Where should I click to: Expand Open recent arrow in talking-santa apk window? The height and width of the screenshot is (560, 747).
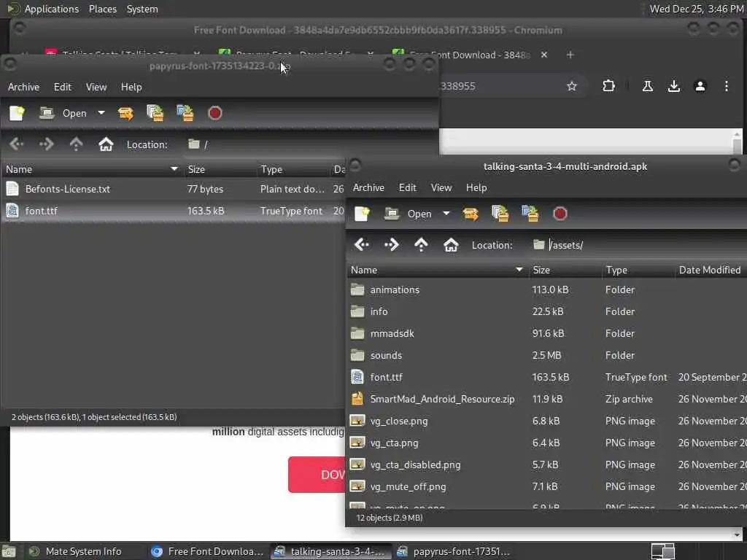point(446,214)
